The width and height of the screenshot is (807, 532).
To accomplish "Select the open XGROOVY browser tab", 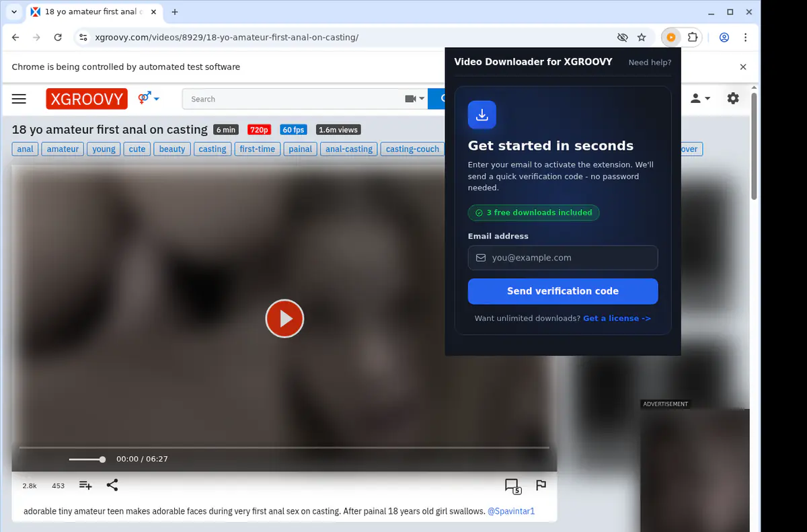I will click(93, 12).
